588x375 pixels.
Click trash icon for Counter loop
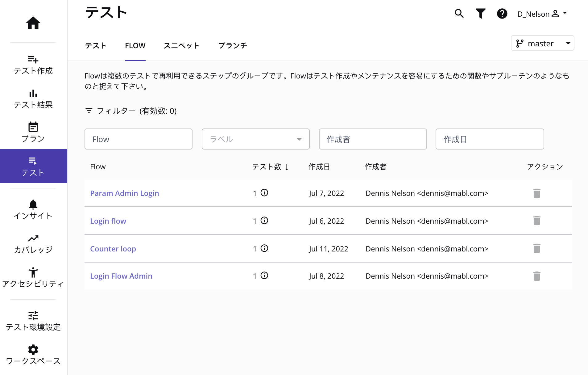point(536,248)
